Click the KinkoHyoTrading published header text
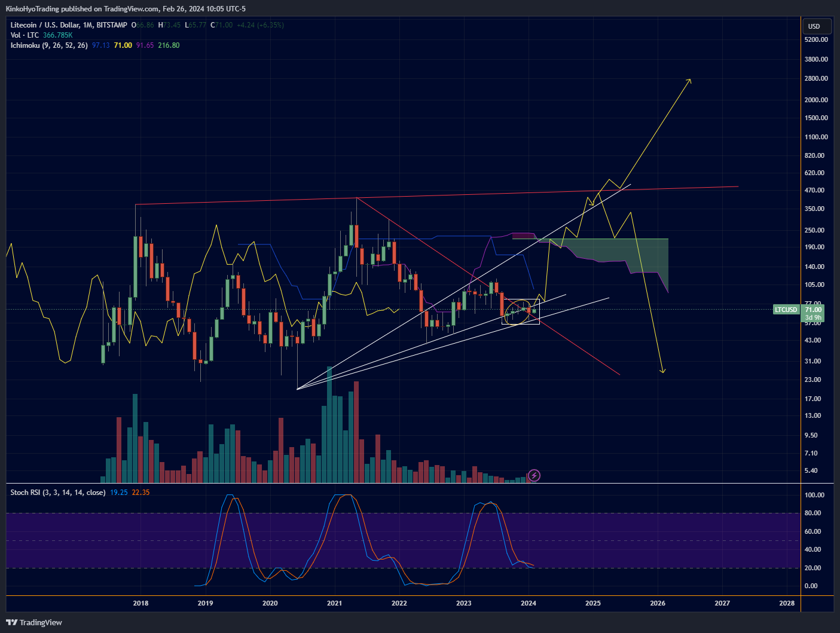Screen dimensions: 840x633 126,8
